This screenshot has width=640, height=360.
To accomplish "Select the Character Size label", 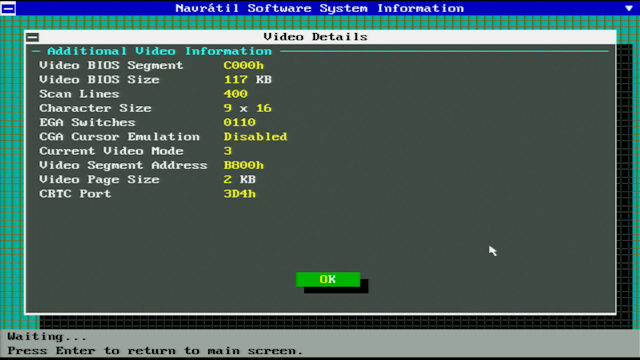I will tap(95, 108).
